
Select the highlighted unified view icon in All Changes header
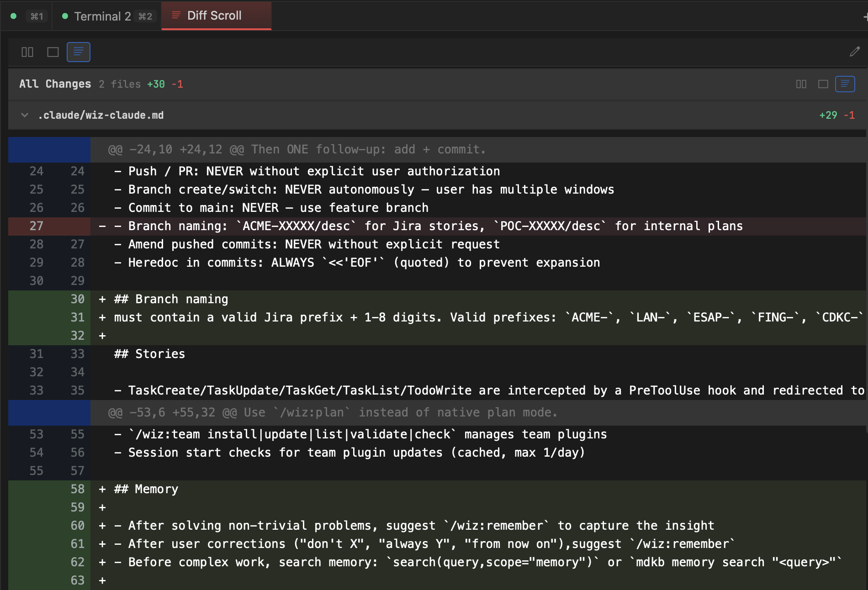844,84
